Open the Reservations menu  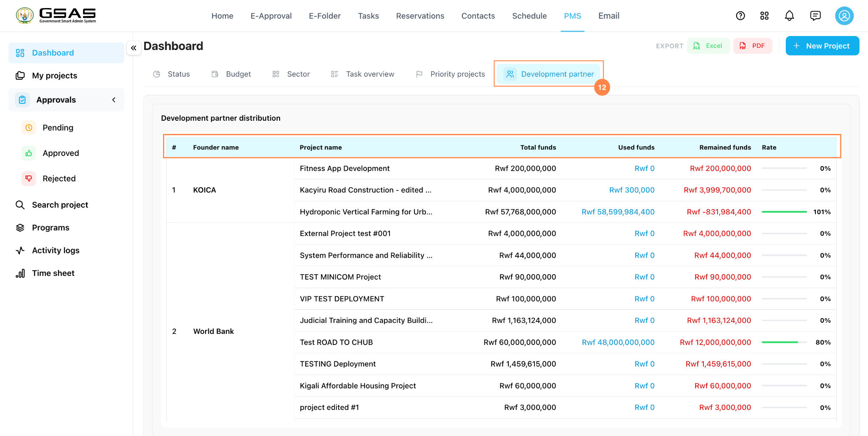pos(420,16)
